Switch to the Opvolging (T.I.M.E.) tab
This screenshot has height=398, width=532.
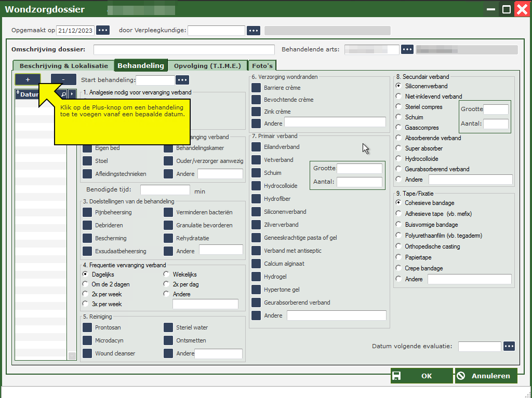207,66
